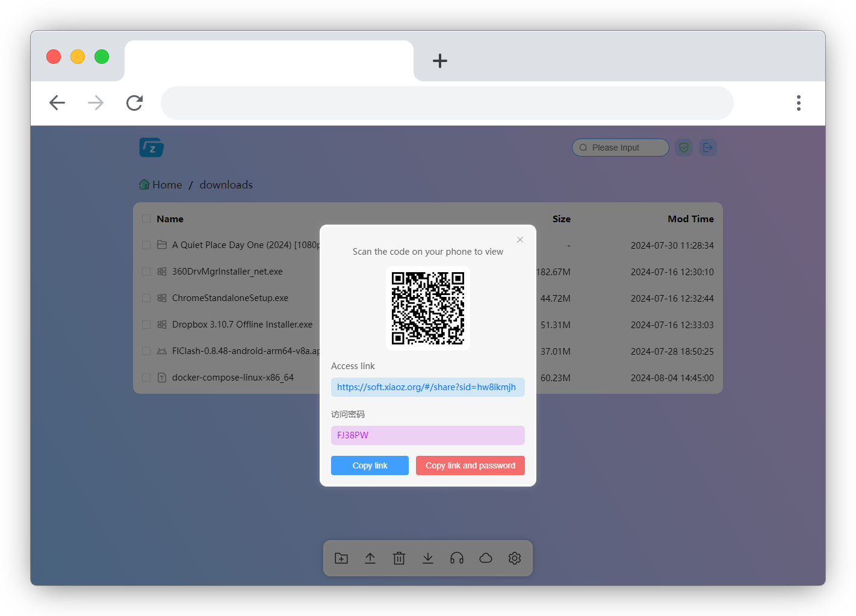Click the upload icon in bottom toolbar

click(370, 558)
